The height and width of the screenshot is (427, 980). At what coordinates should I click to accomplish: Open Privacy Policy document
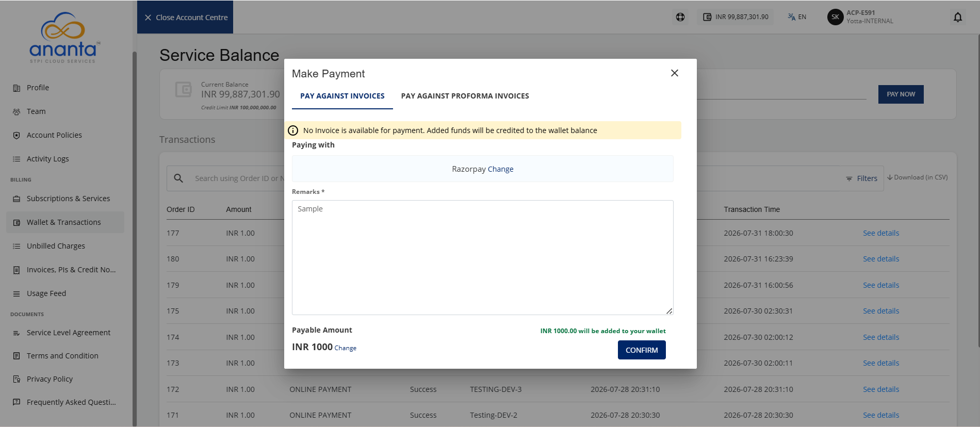(65, 379)
